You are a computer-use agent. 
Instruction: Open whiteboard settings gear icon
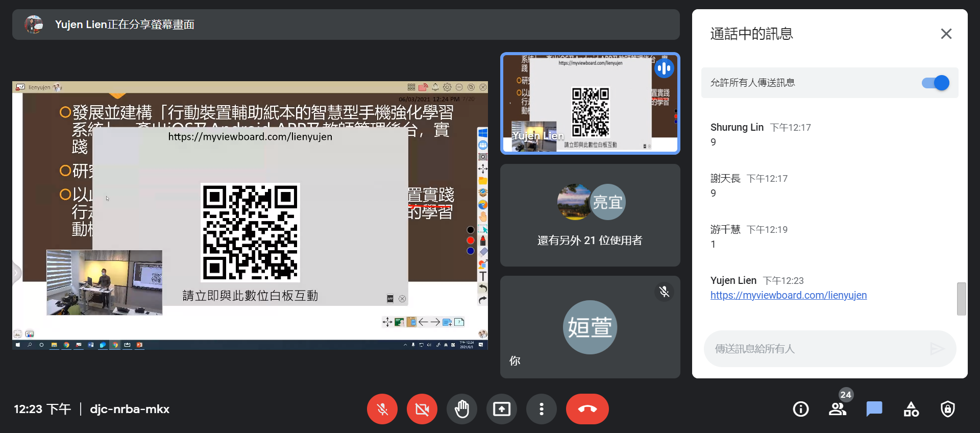447,87
